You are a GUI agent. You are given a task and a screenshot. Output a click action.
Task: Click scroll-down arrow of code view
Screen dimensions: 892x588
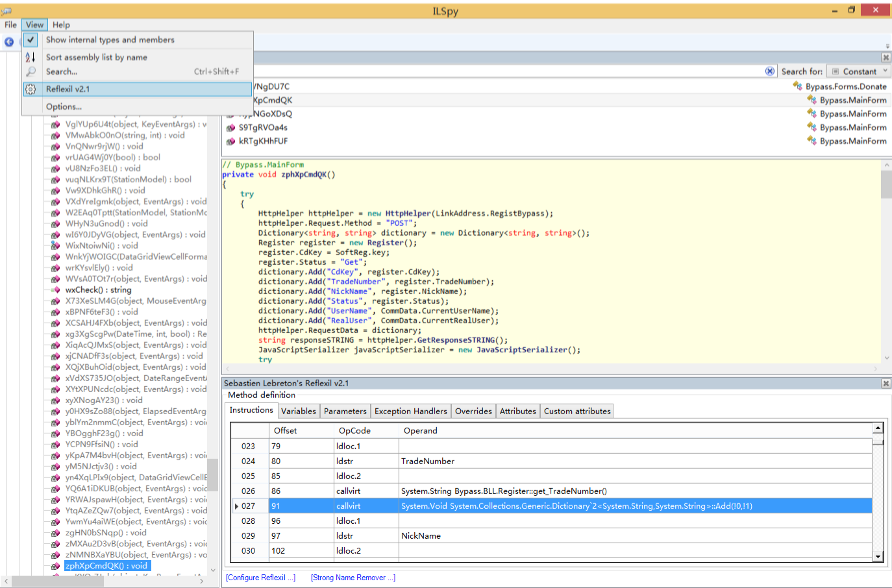click(886, 358)
